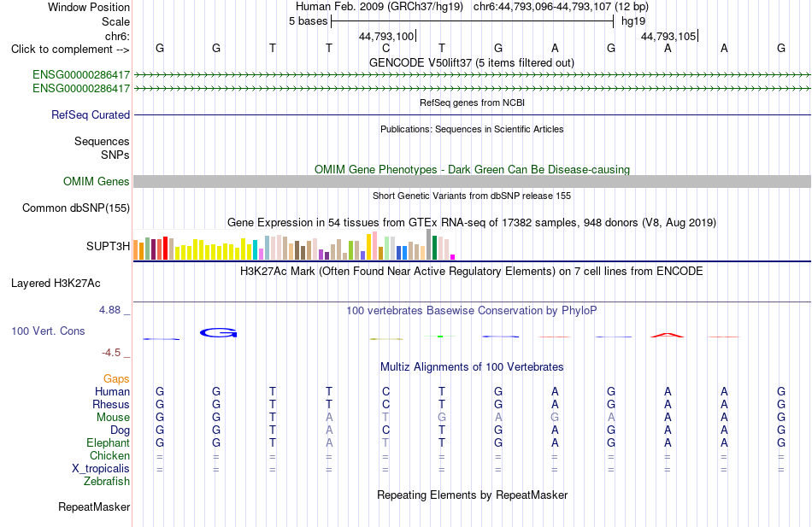Image resolution: width=812 pixels, height=527 pixels.
Task: Select the SUPT3H gene label
Action: click(108, 246)
